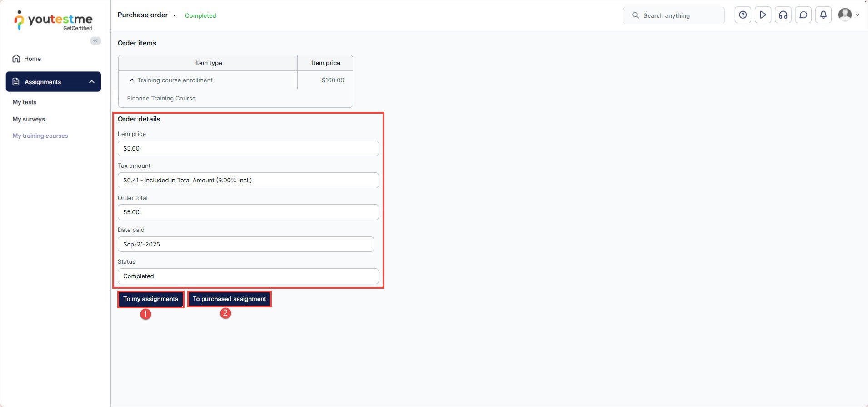This screenshot has height=407, width=868.
Task: Open the profile dropdown arrow
Action: [857, 15]
